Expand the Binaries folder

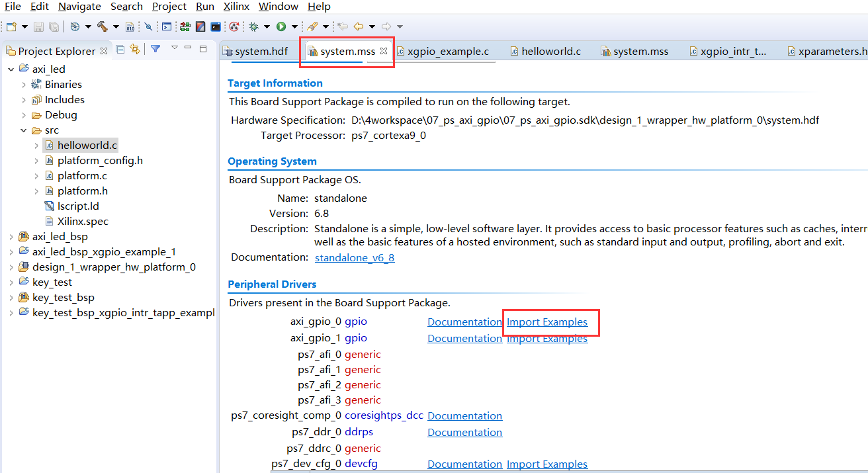coord(24,85)
